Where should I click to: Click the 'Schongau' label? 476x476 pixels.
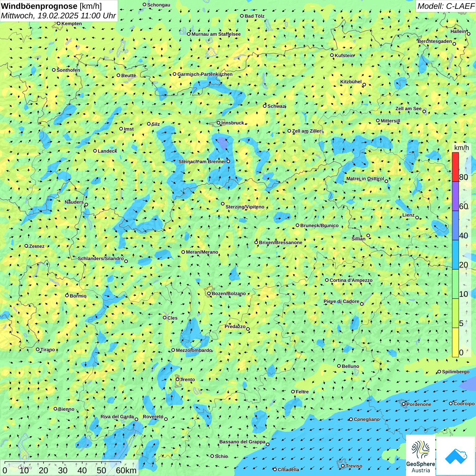point(159,5)
